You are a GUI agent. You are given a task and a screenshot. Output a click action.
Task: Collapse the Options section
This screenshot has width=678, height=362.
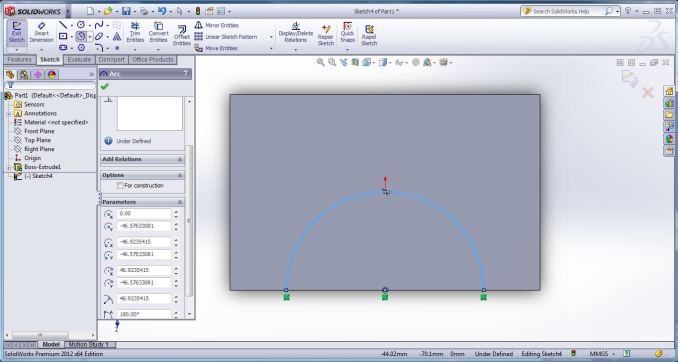tap(180, 175)
